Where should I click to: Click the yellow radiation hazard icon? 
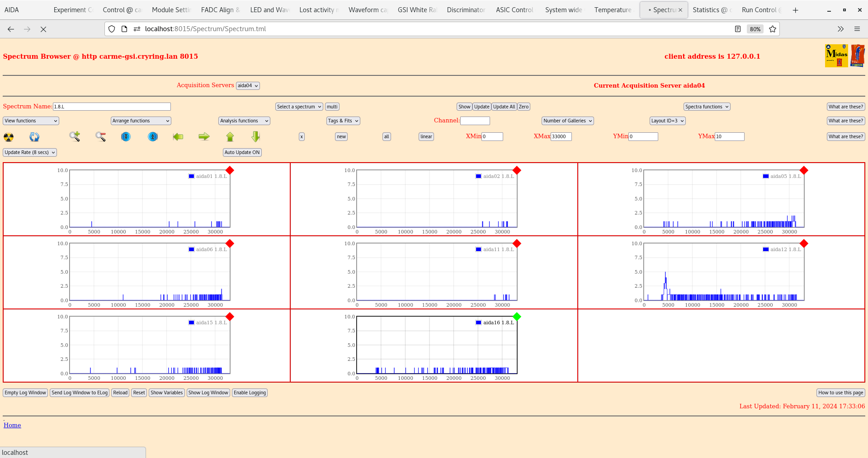click(x=9, y=137)
